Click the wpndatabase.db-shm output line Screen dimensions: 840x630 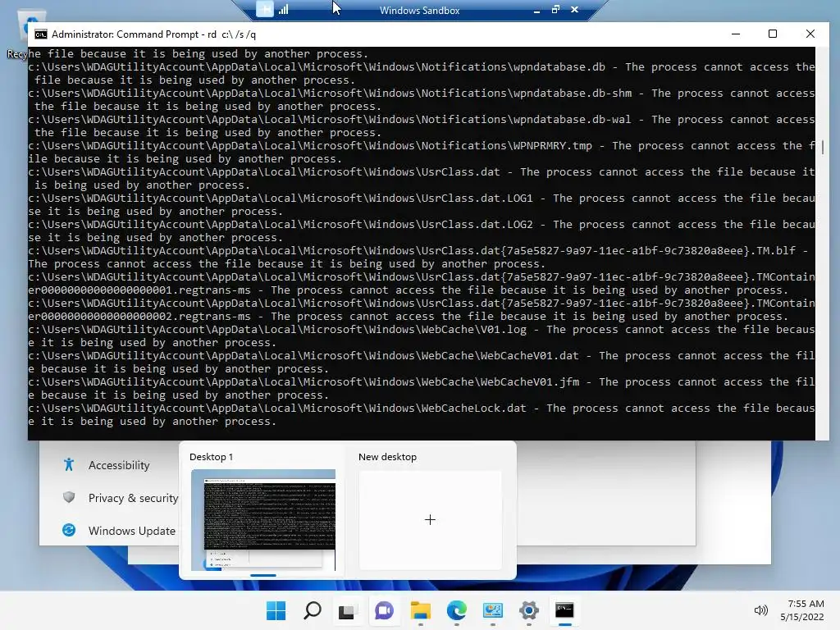tap(422, 99)
